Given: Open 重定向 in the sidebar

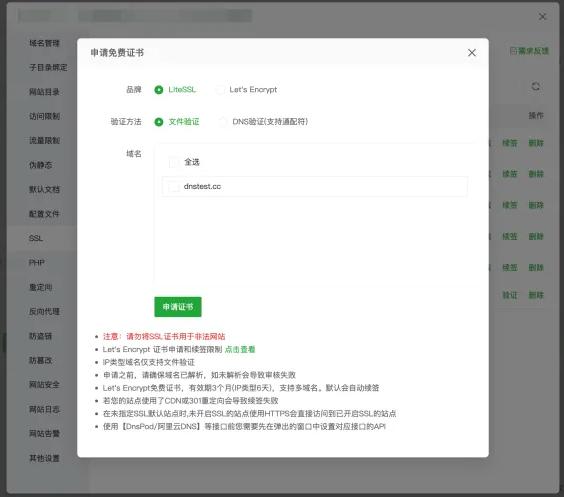Looking at the screenshot, I should [40, 287].
